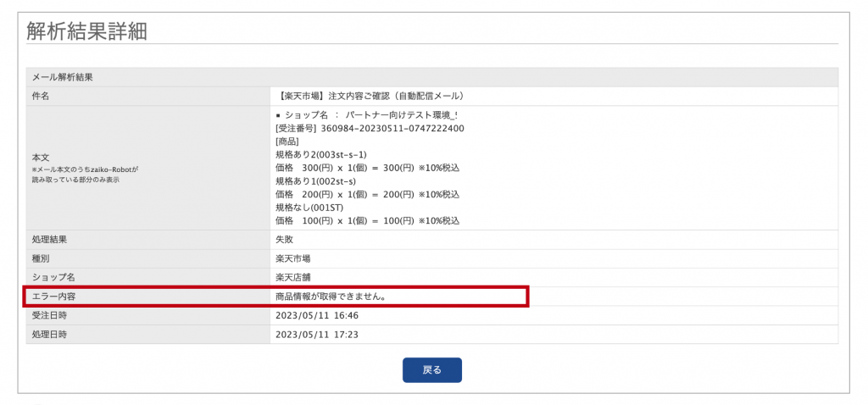
Task: Click the 失敗 processing result value
Action: click(286, 240)
